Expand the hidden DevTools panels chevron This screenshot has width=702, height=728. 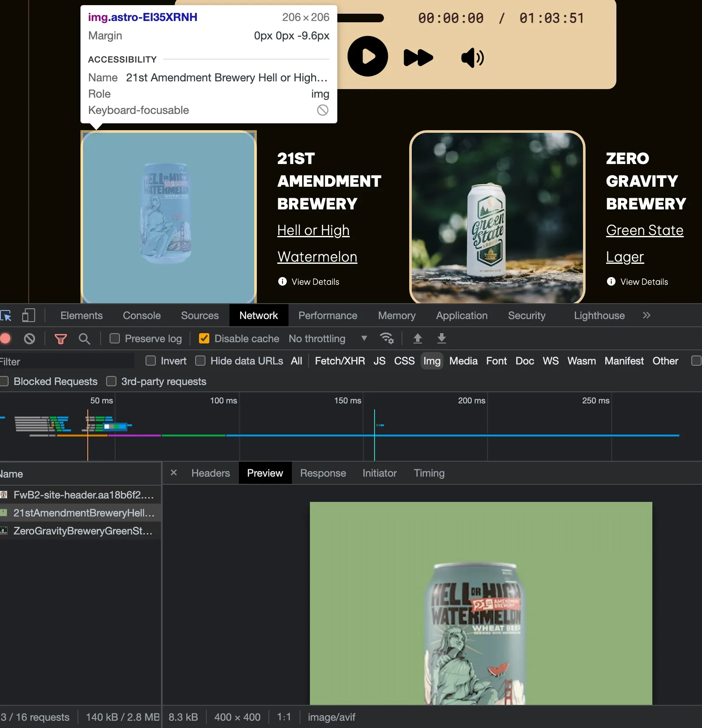click(x=646, y=316)
